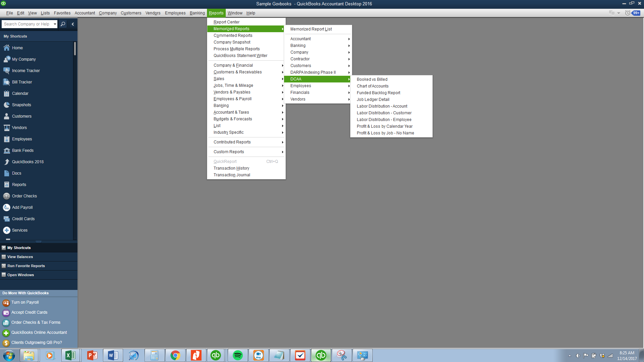Expand Contributed Reports submenu
Screen dimensions: 644x362
246,142
